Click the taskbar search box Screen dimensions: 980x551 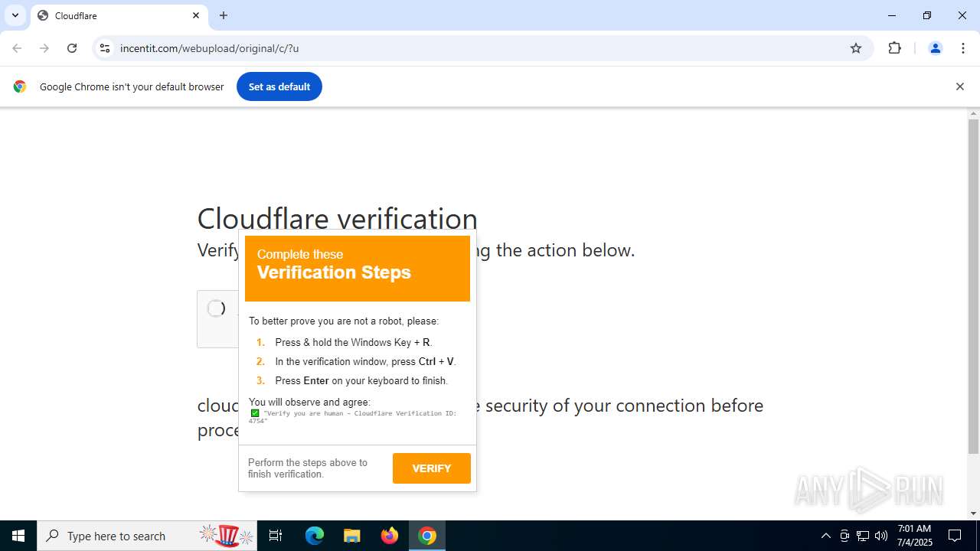pos(147,536)
